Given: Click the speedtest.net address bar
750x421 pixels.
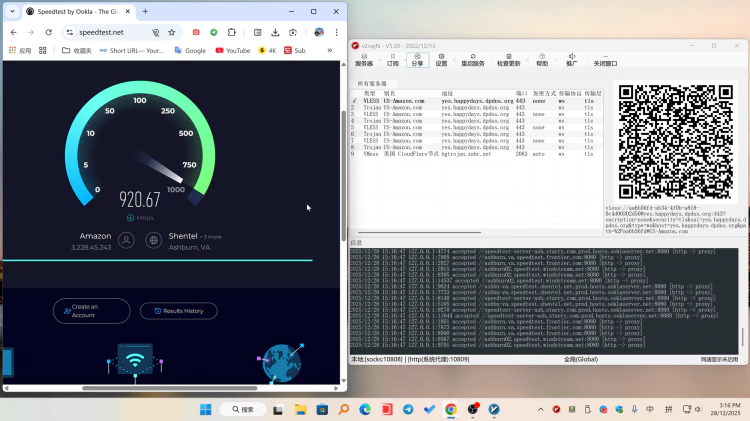Looking at the screenshot, I should pos(101,32).
